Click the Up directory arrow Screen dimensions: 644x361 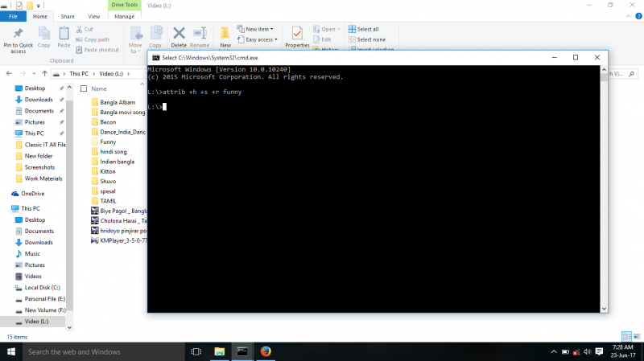click(x=45, y=73)
